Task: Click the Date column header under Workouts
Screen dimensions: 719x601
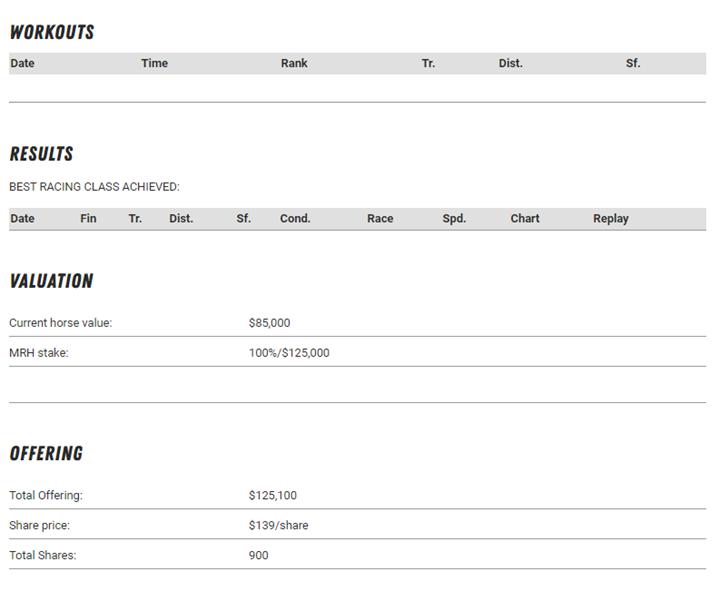Action: (x=22, y=63)
